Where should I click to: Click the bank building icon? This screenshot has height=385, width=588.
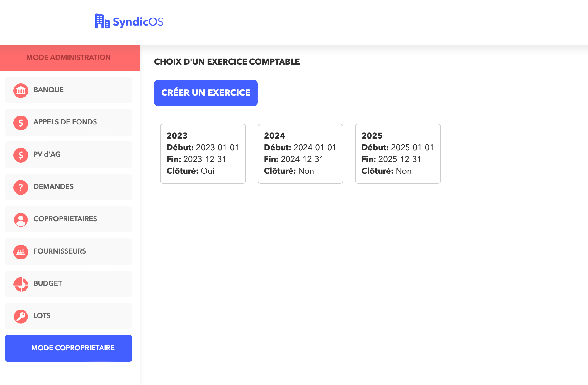click(x=21, y=90)
